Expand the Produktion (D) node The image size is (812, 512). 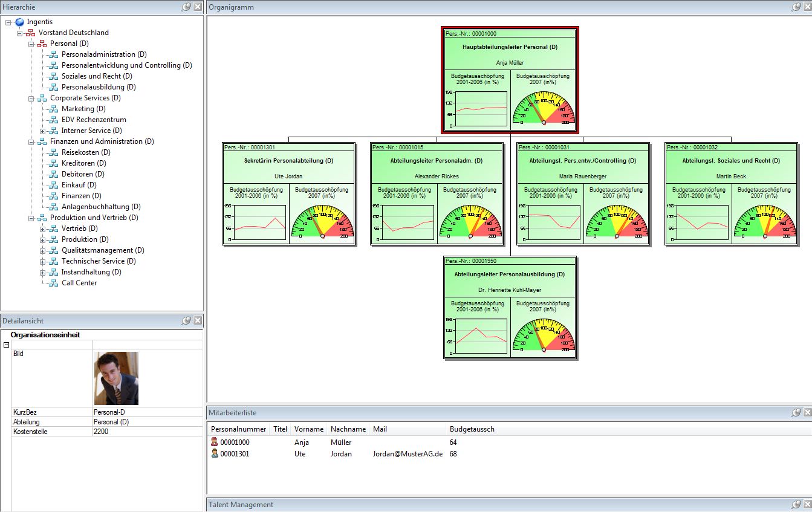tap(43, 239)
